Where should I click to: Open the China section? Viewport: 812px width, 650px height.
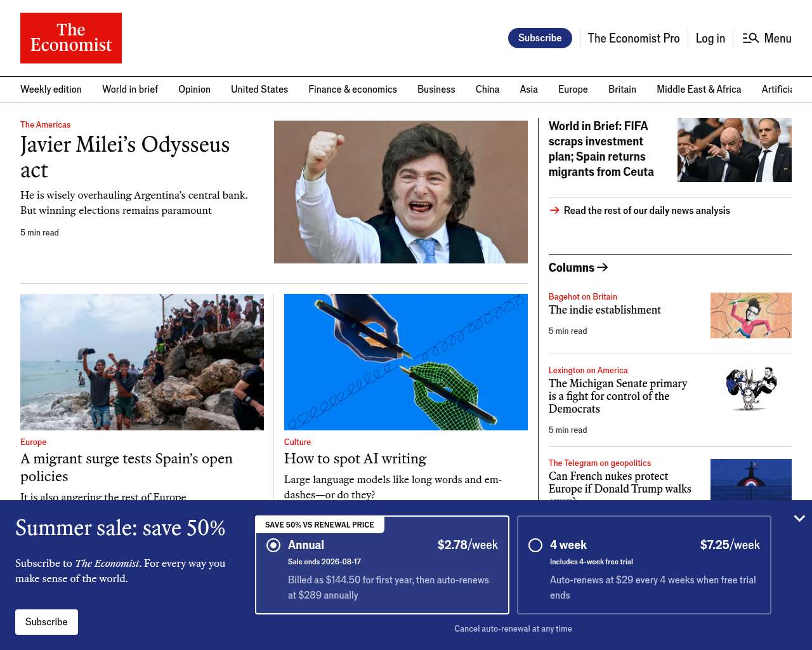tap(487, 90)
